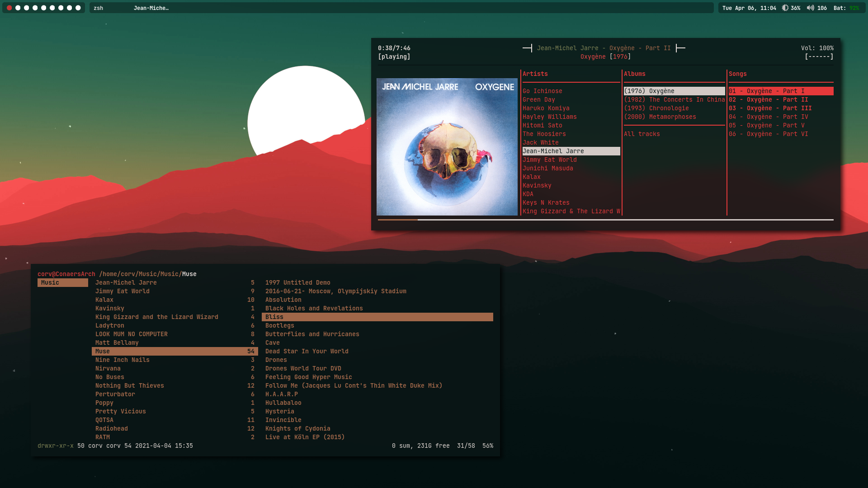Click the Oxygene album cover art
Viewport: 868px width, 488px height.
point(447,146)
